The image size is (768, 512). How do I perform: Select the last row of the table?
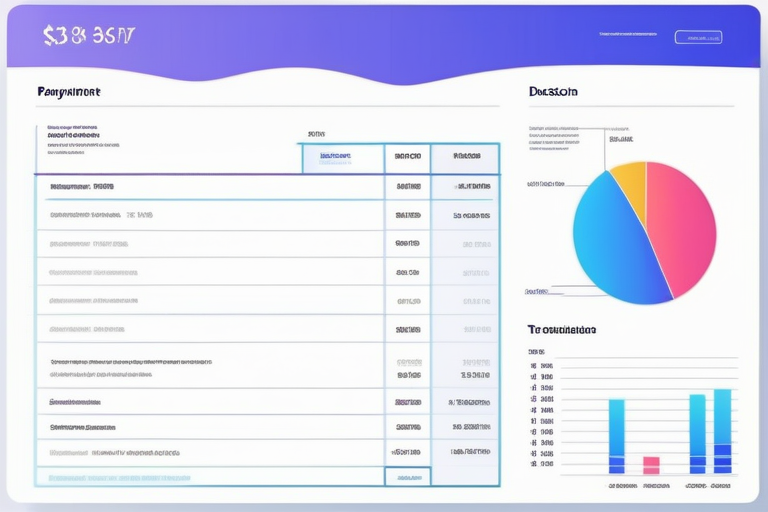[x=210, y=452]
